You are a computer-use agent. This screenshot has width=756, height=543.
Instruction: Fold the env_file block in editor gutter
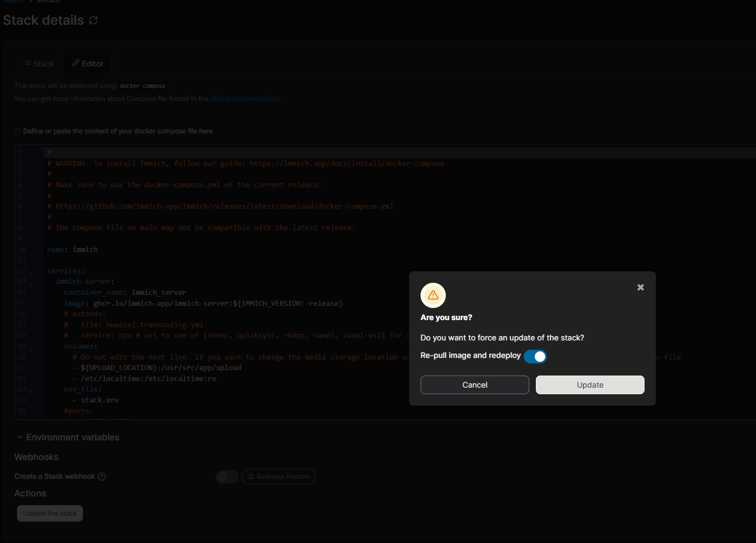(31, 390)
